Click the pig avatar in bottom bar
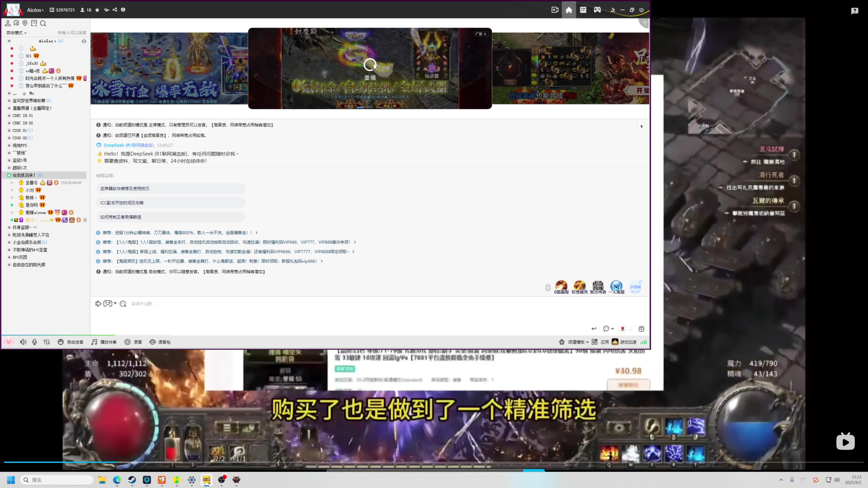 [x=9, y=342]
